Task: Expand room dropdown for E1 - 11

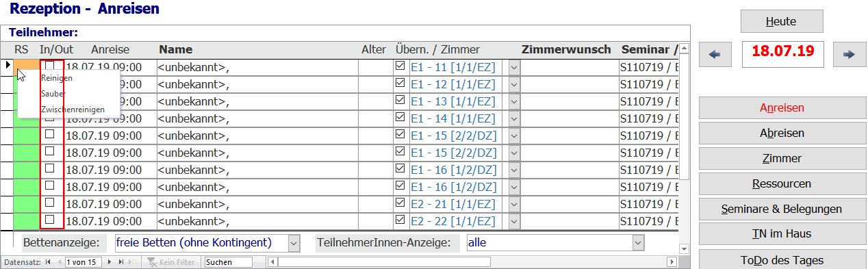Action: click(x=514, y=67)
